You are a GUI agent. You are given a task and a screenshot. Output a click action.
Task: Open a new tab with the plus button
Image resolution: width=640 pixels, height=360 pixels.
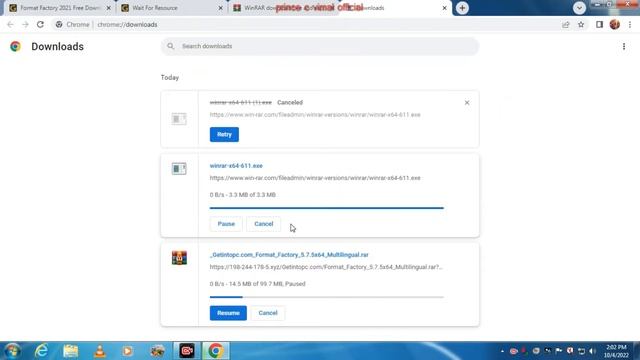(462, 8)
